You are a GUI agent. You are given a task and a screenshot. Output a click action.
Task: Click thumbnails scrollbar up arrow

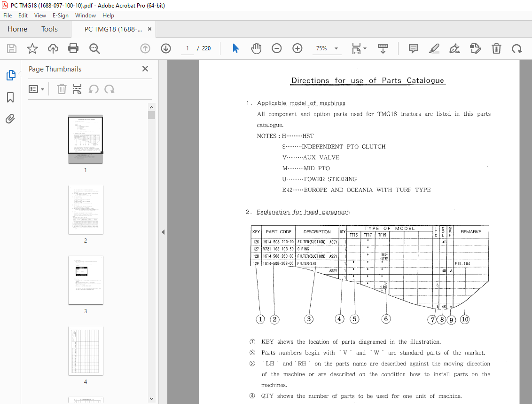[152, 107]
